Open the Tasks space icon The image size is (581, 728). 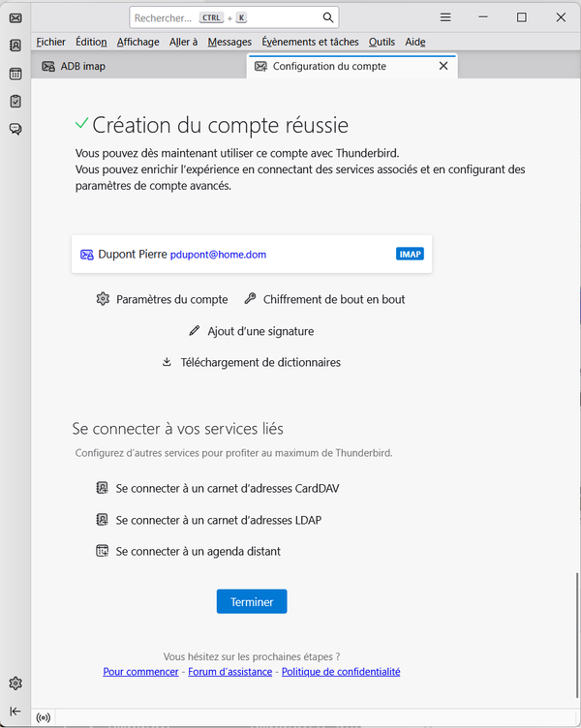[15, 102]
